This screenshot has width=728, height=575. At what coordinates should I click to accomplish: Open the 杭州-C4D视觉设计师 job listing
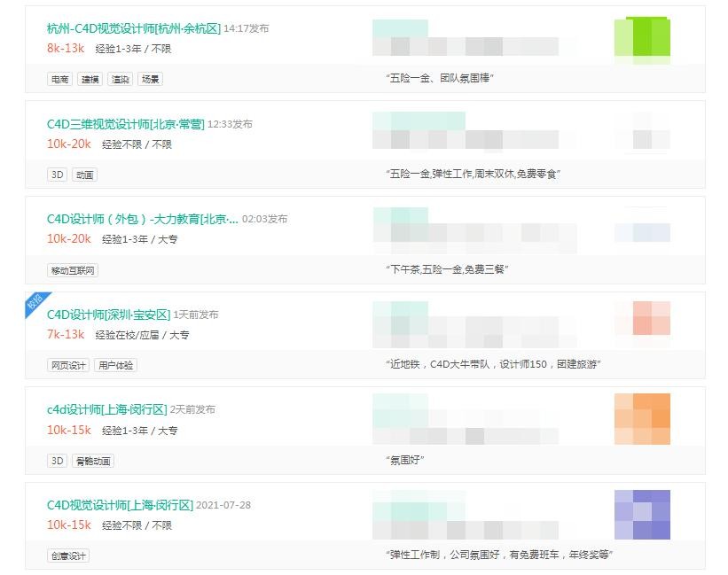click(x=133, y=28)
